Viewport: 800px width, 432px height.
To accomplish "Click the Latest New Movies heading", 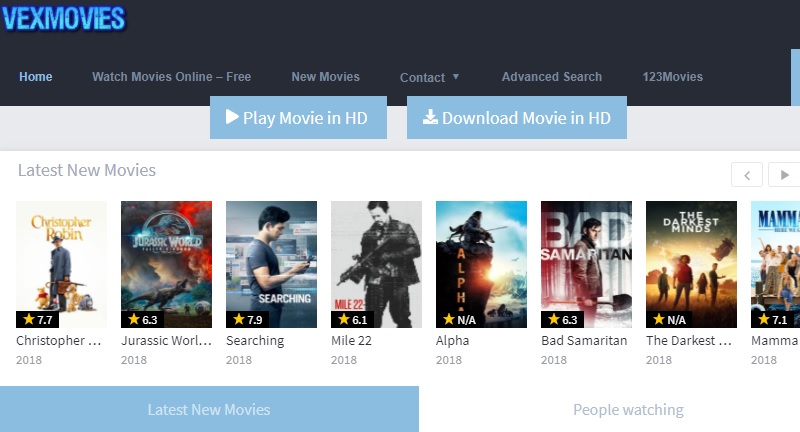I will (87, 170).
